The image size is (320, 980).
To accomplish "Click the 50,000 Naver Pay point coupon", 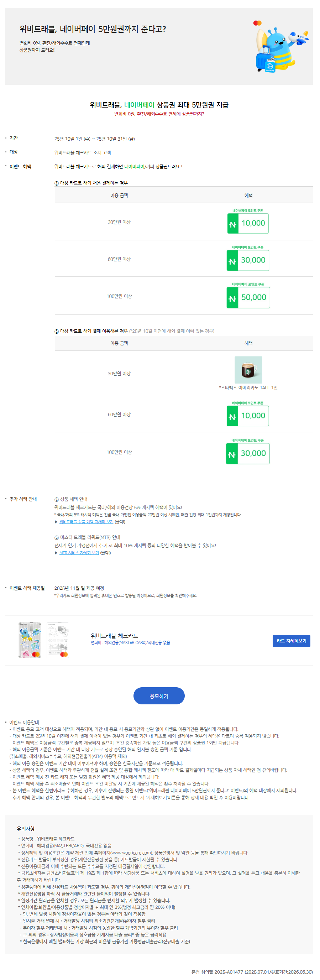I will (x=248, y=297).
